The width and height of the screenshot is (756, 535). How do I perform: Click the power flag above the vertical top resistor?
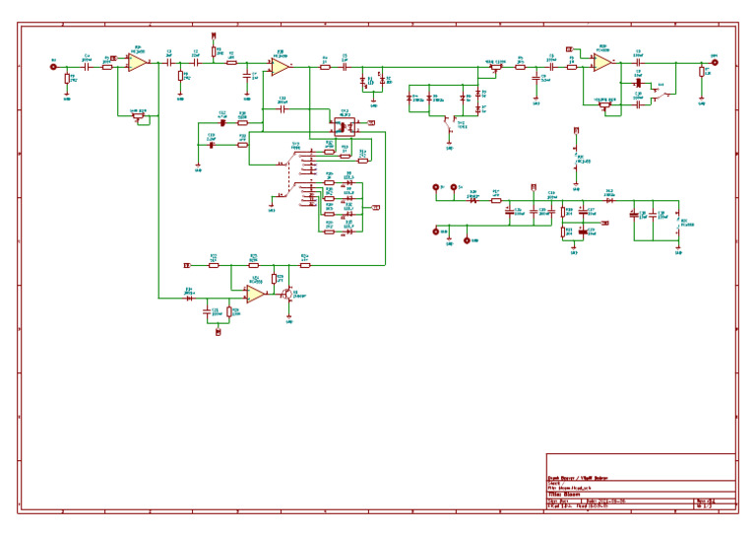pyautogui.click(x=214, y=35)
